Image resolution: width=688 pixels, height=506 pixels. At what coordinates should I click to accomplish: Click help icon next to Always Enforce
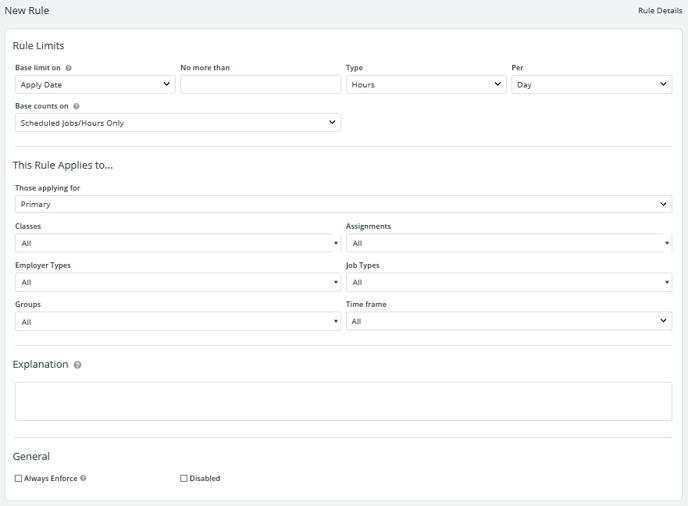coord(83,478)
